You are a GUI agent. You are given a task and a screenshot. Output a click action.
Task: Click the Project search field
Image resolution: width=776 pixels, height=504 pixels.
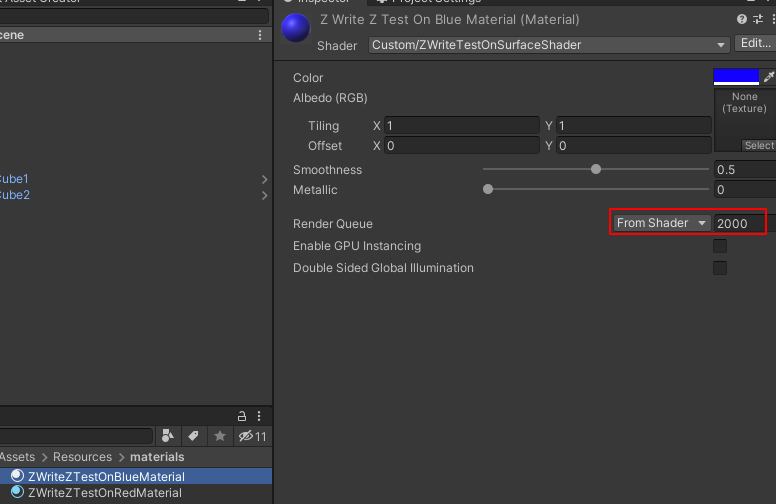tap(76, 436)
